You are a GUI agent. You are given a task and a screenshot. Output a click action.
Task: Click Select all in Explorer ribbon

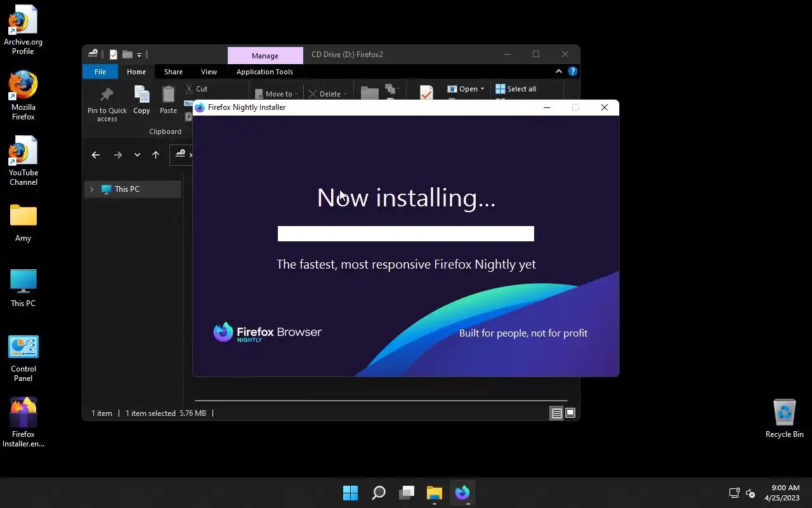pyautogui.click(x=516, y=89)
